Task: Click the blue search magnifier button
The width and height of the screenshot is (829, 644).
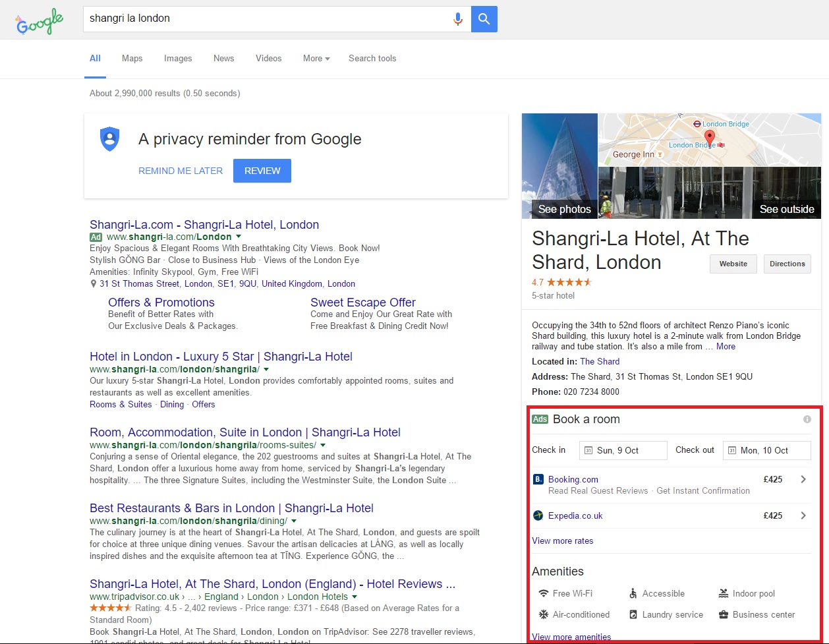Action: coord(484,19)
